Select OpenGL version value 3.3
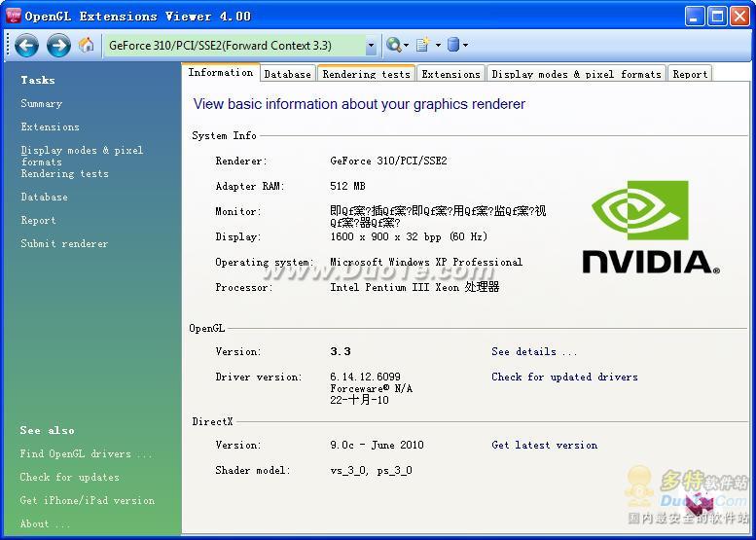Viewport: 756px width, 540px height. click(x=341, y=351)
